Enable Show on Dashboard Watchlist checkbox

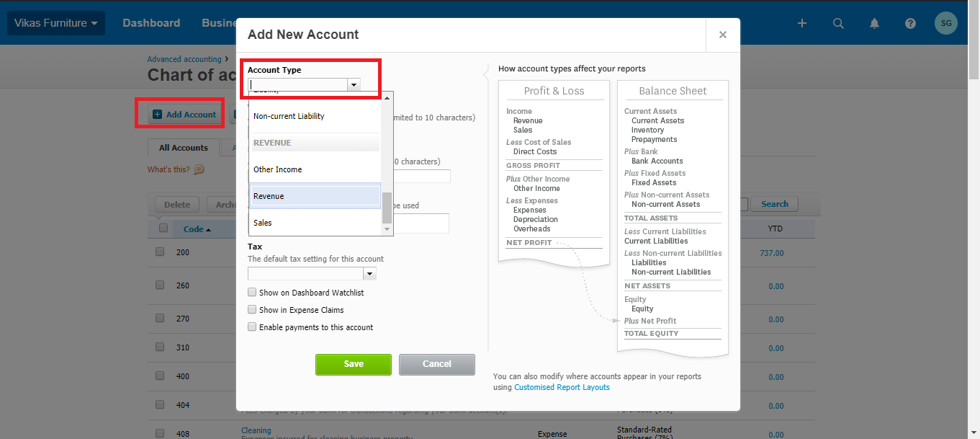click(252, 293)
